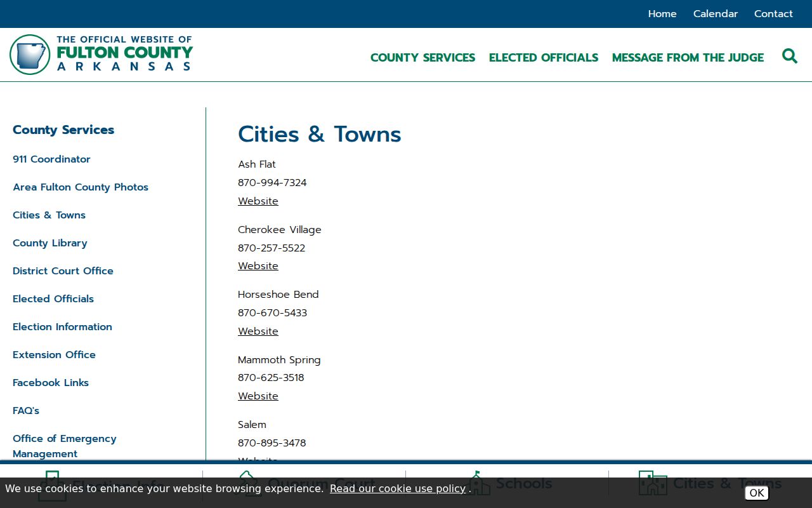812x508 pixels.
Task: Dismiss cookie banner with OK button
Action: [757, 493]
